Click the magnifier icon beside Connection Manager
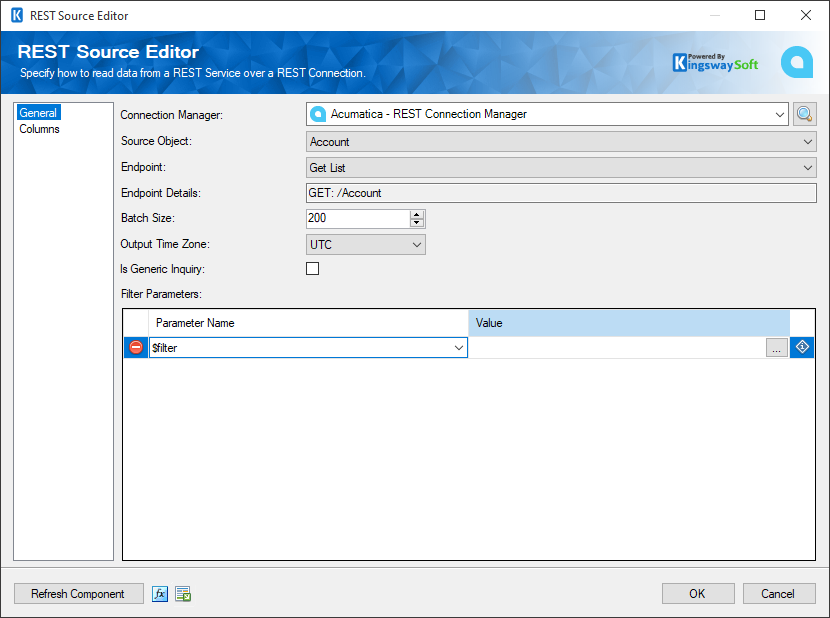This screenshot has height=618, width=830. (x=804, y=114)
